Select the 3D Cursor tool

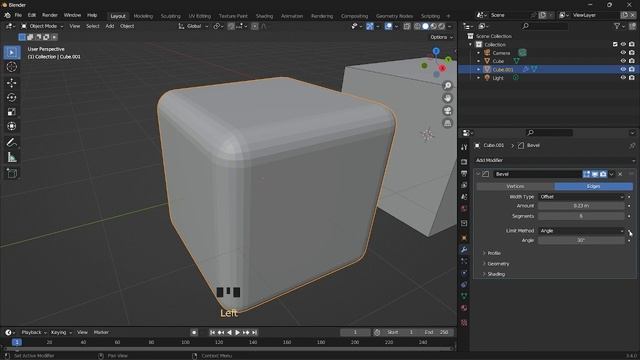(x=11, y=67)
